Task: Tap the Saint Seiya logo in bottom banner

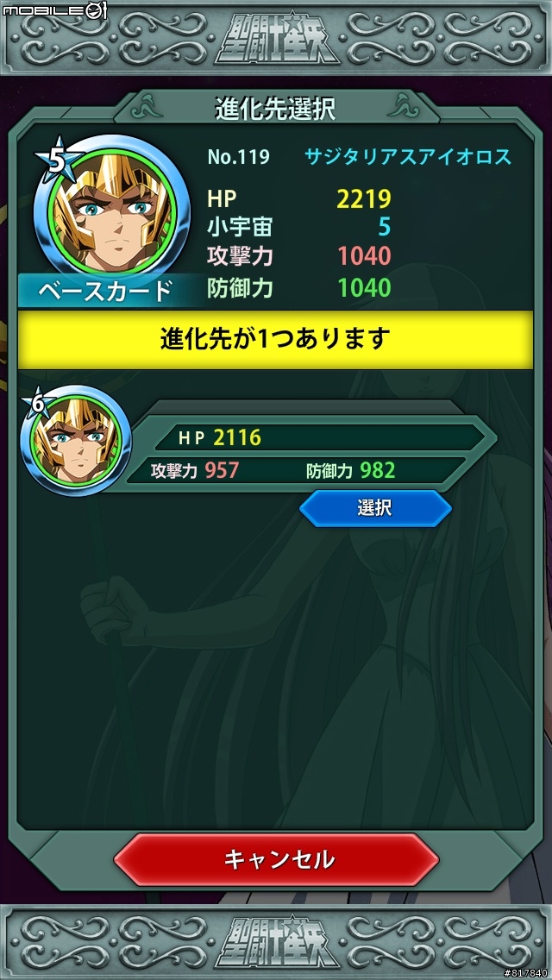Action: [277, 942]
